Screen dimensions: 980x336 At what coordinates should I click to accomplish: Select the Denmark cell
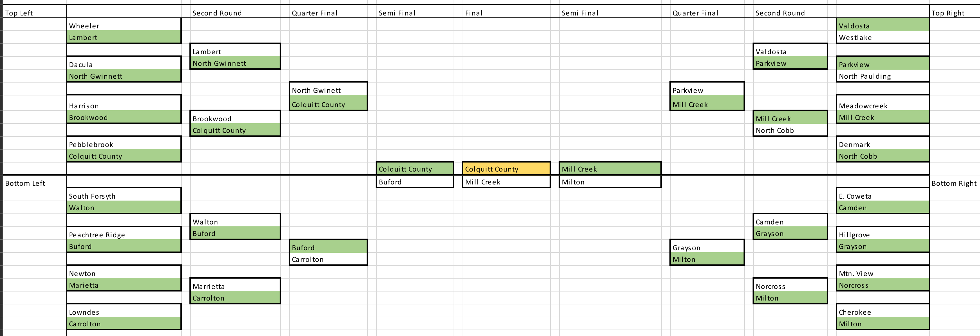882,144
